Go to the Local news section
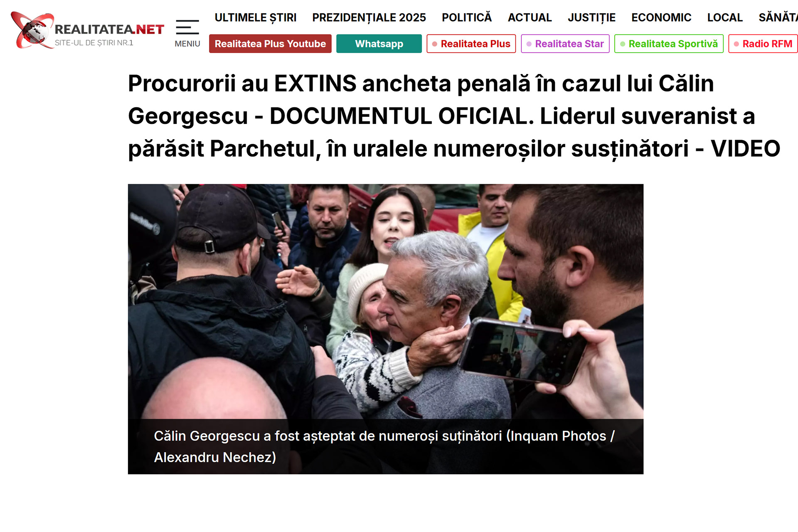 pyautogui.click(x=725, y=17)
